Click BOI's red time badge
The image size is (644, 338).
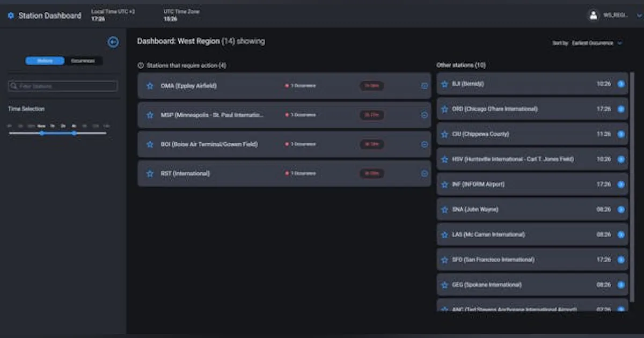click(x=372, y=144)
